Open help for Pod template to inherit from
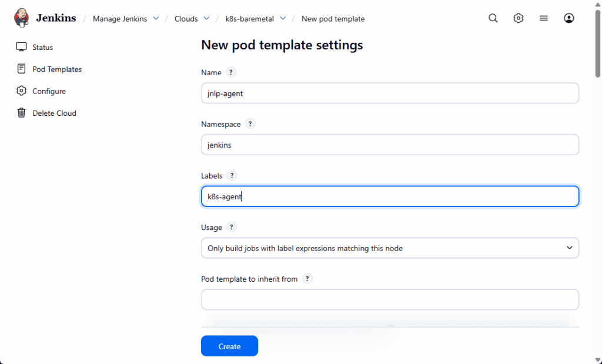Viewport: 602px width, 364px height. click(x=307, y=279)
